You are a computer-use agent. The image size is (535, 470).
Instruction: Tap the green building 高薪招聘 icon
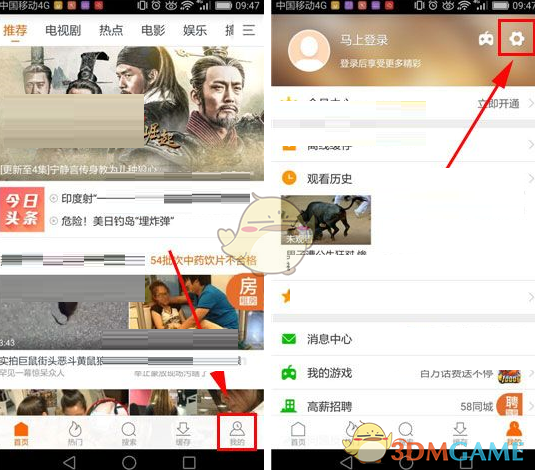coord(289,406)
